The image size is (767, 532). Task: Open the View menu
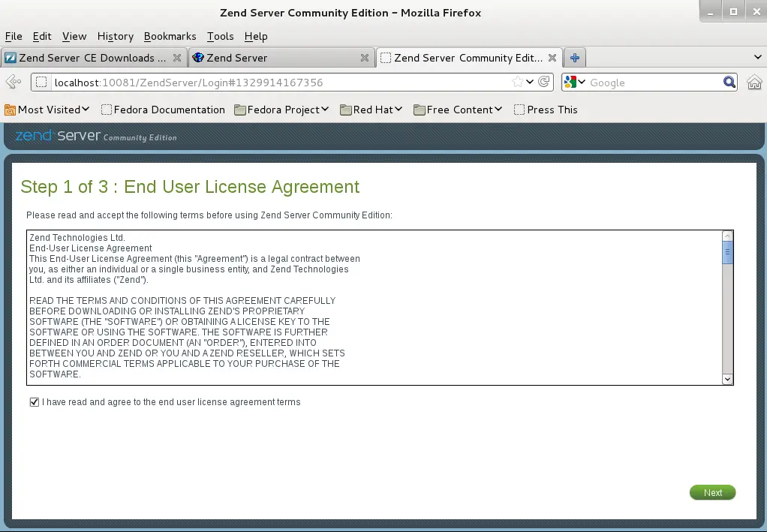pos(74,36)
